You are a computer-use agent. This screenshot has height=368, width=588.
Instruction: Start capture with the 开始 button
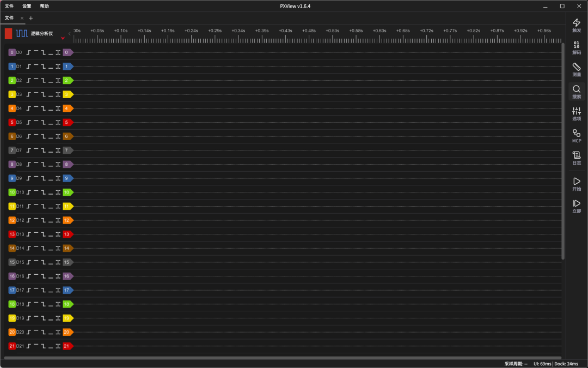pyautogui.click(x=577, y=184)
